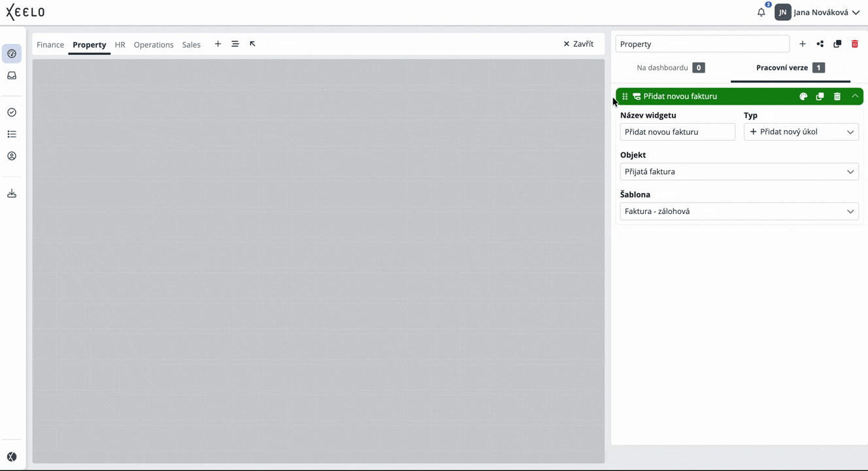Open the Šablona dropdown
Viewport: 868px width, 471px height.
pyautogui.click(x=739, y=211)
